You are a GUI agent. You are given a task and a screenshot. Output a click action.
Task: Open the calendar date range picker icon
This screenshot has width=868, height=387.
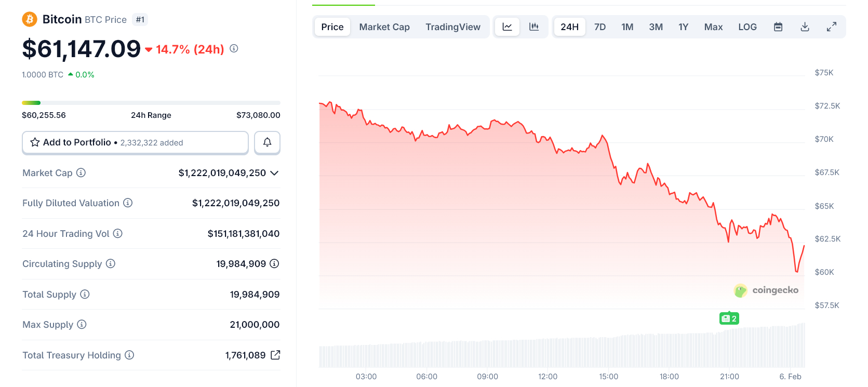(778, 26)
